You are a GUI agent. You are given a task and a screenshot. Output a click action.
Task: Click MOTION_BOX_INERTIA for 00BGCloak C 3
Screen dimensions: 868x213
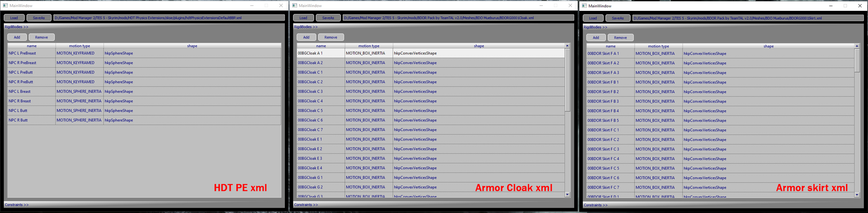pos(365,92)
